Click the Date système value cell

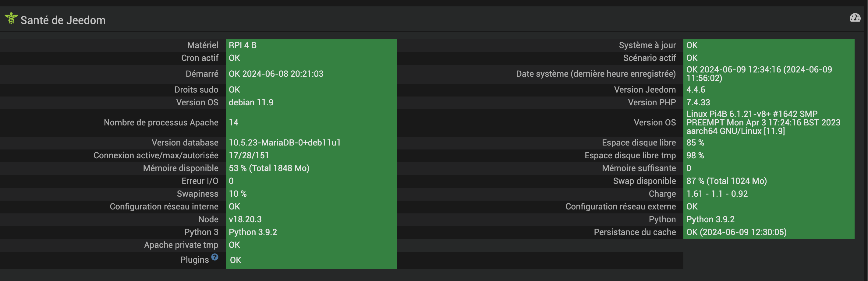pyautogui.click(x=759, y=74)
